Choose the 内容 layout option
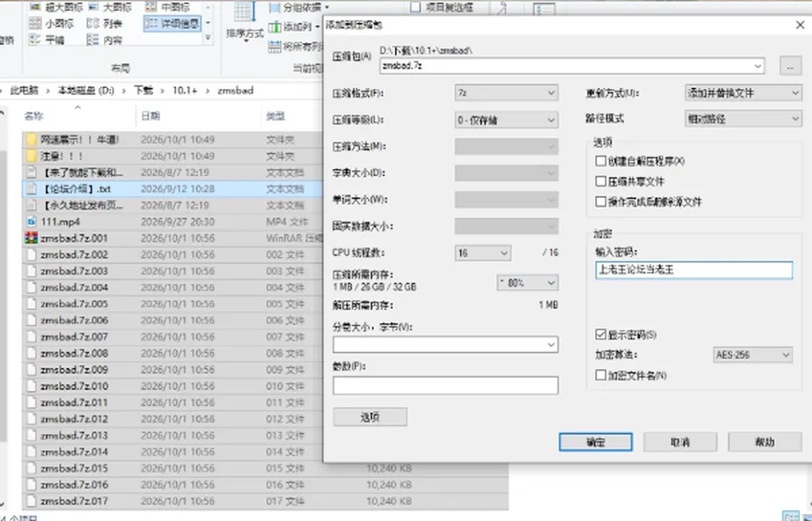Screen dimensions: 812x521 coord(104,40)
